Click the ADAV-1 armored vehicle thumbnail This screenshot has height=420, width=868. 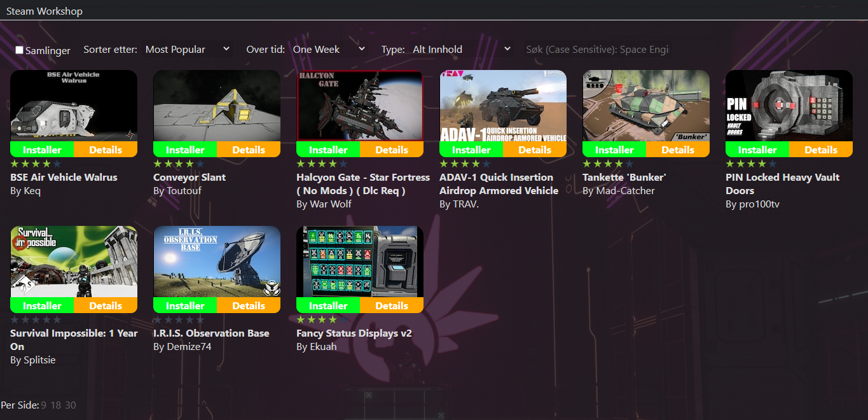[503, 106]
